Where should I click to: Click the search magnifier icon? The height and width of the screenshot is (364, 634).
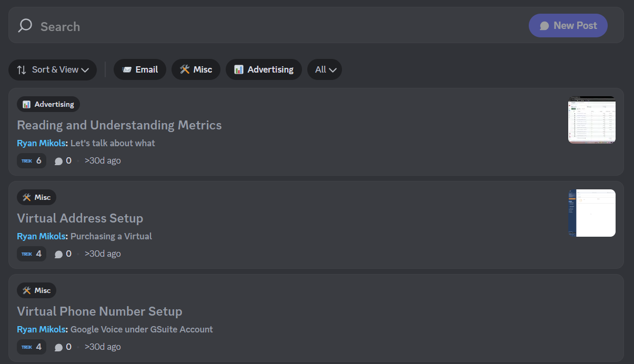[25, 25]
